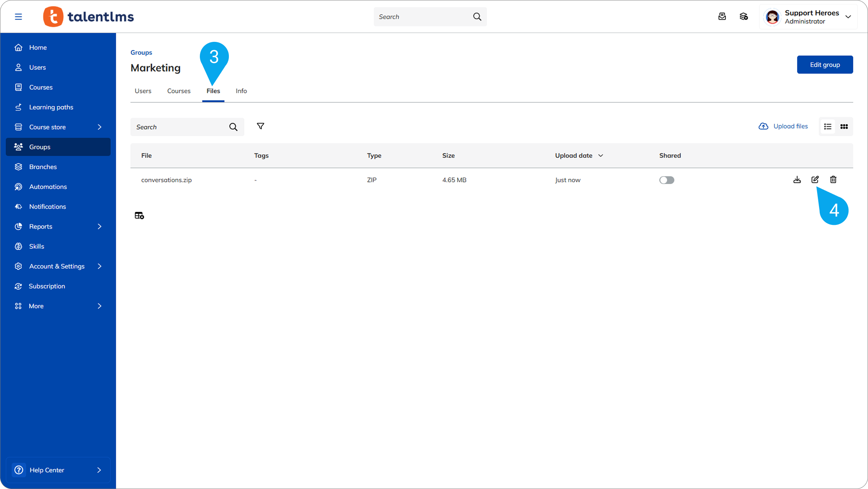Switch to grid view layout
Viewport: 868px width, 489px height.
pos(844,127)
